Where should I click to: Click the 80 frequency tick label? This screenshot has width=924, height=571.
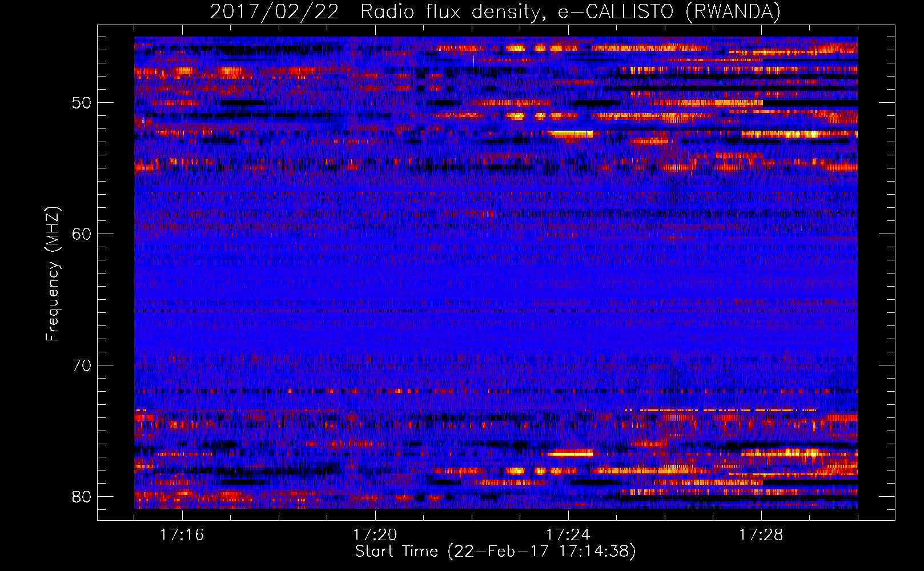(x=82, y=497)
